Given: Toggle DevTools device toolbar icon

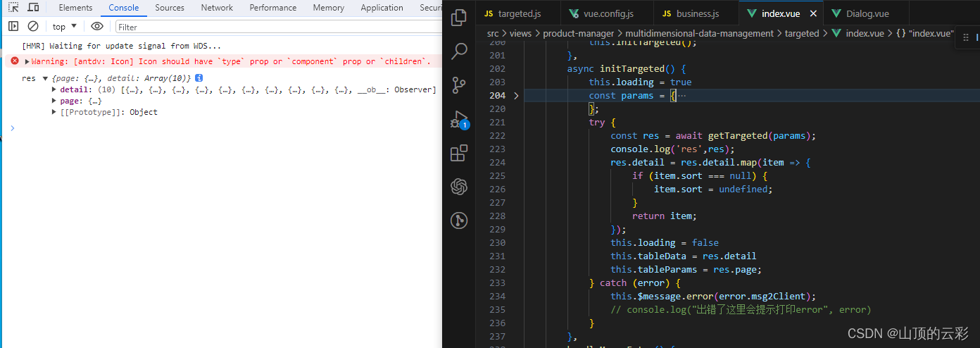Looking at the screenshot, I should pyautogui.click(x=33, y=8).
